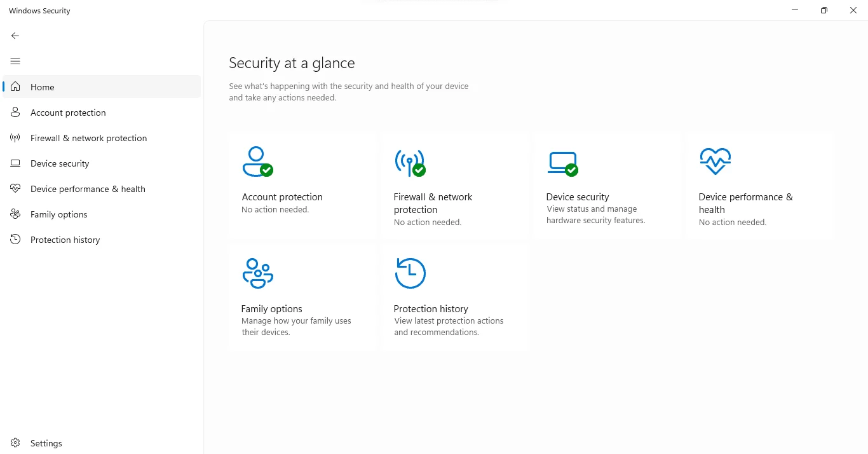Viewport: 868px width, 454px height.
Task: Restore down the Windows Security window
Action: [x=824, y=10]
